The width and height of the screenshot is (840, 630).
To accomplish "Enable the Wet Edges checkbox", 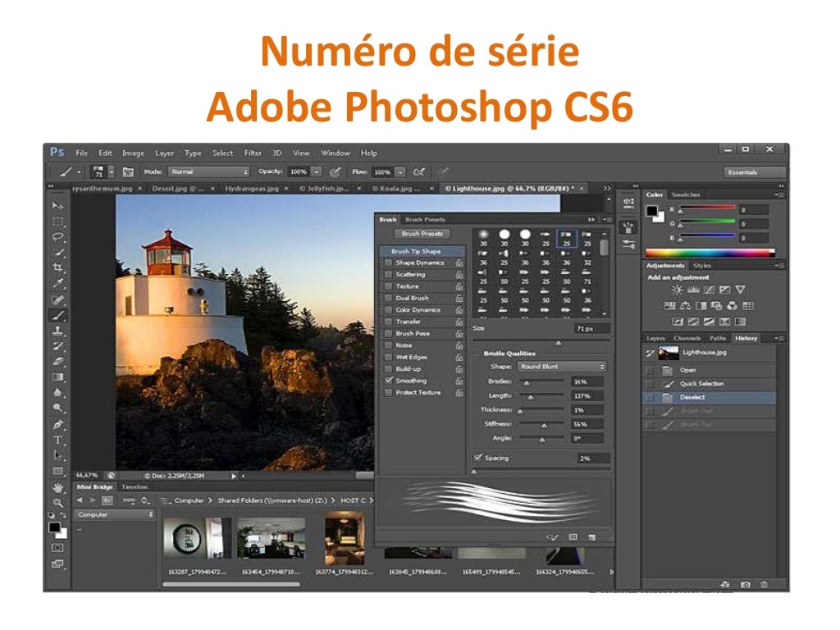I will tap(388, 358).
